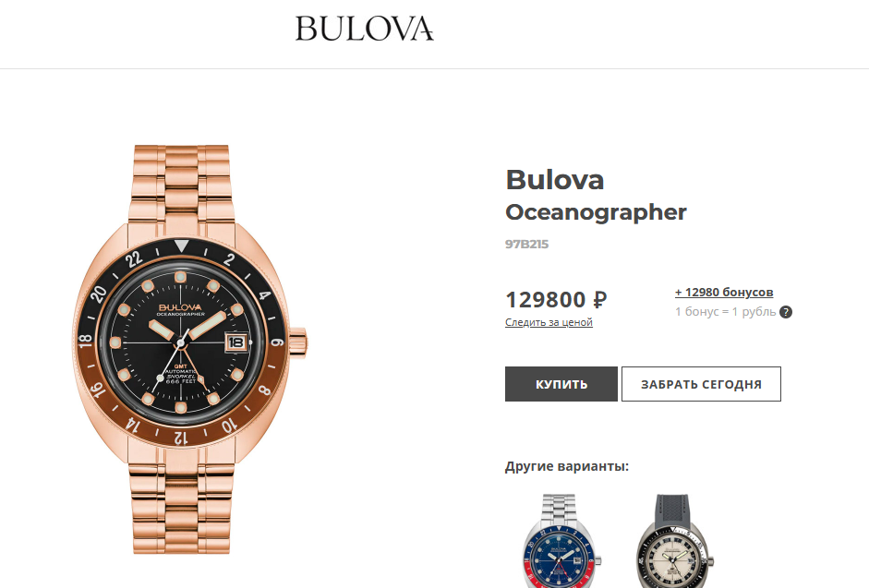The image size is (869, 588).
Task: Select the grey rubber strap watch variant
Action: [672, 540]
